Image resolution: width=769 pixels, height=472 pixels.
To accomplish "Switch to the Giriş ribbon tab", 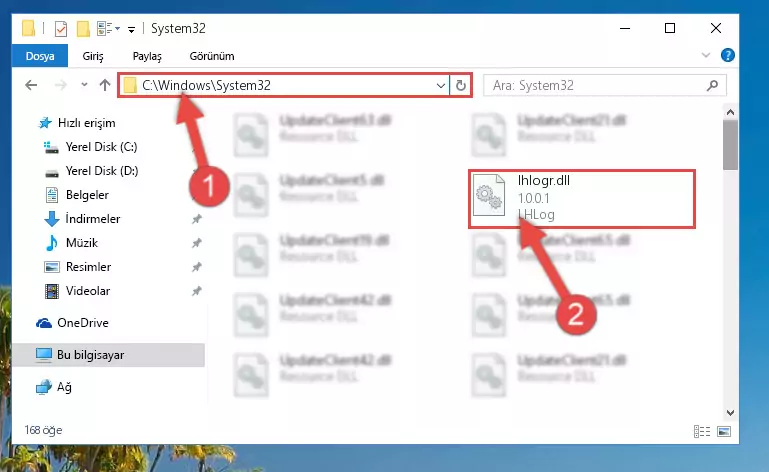I will [93, 56].
